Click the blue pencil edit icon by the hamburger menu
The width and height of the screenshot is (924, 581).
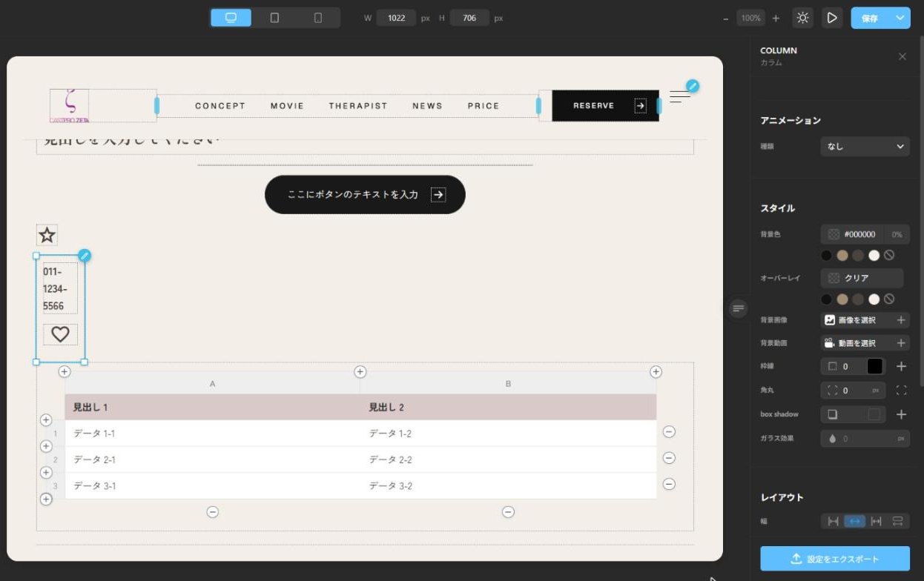click(x=692, y=86)
